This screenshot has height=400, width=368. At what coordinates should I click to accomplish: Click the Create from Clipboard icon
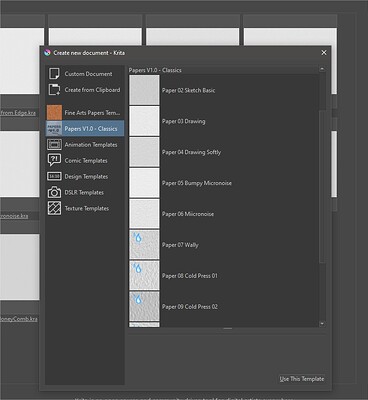[54, 90]
